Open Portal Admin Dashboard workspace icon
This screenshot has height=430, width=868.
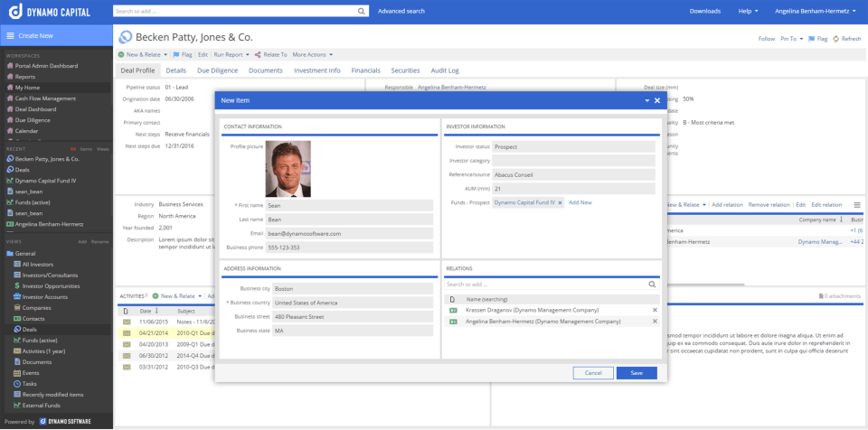9,66
